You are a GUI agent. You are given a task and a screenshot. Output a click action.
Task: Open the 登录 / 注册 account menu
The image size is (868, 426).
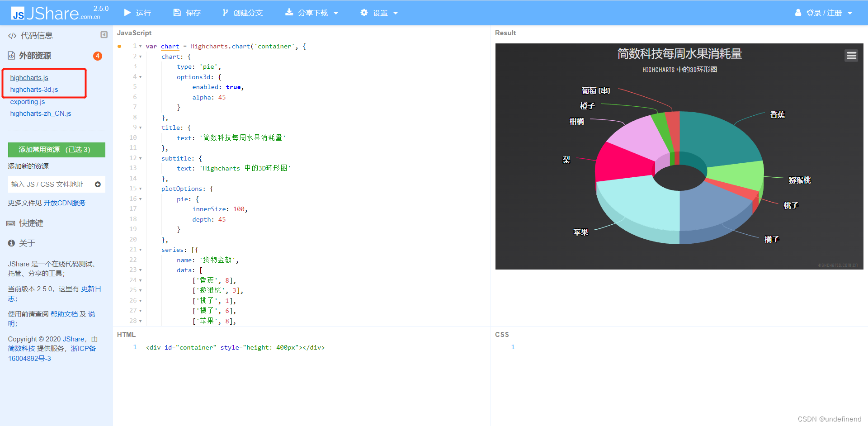[824, 13]
